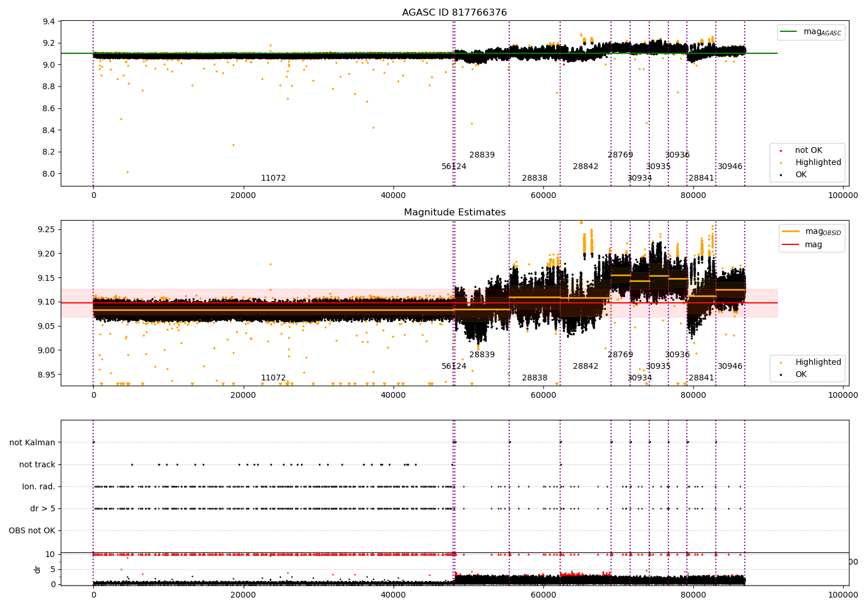The image size is (868, 608).
Task: Click the 9.15 y-axis tick label
Action: click(46, 279)
